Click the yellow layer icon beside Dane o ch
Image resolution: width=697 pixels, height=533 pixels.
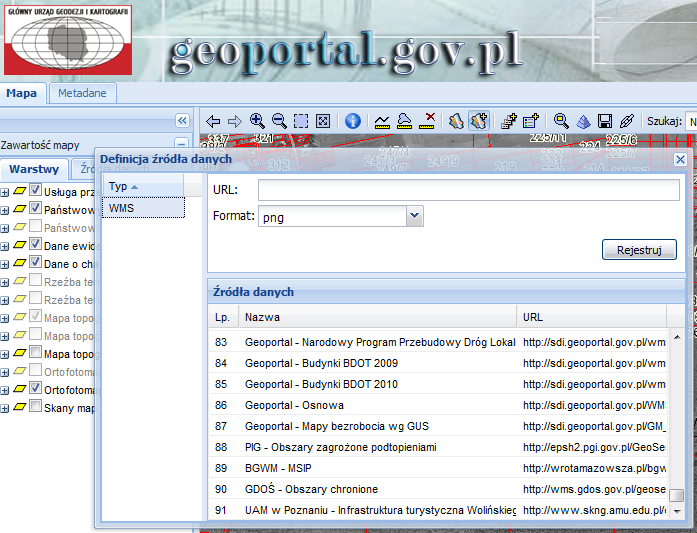point(20,262)
